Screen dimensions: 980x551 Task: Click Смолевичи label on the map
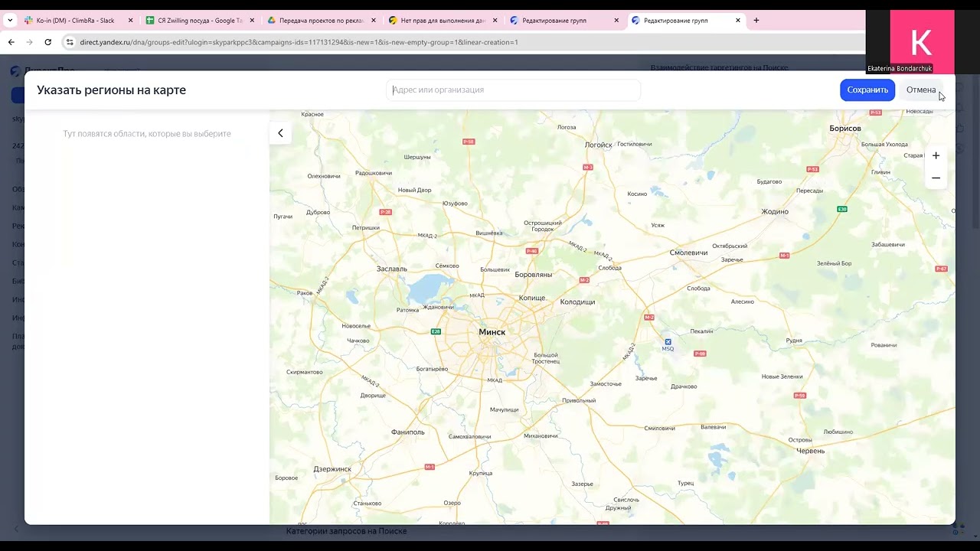click(x=688, y=253)
